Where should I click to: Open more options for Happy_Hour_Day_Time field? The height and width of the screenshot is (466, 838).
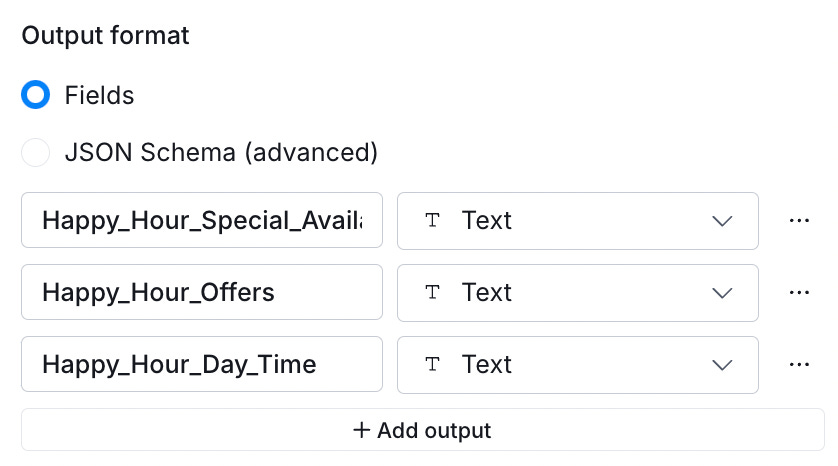pyautogui.click(x=798, y=365)
